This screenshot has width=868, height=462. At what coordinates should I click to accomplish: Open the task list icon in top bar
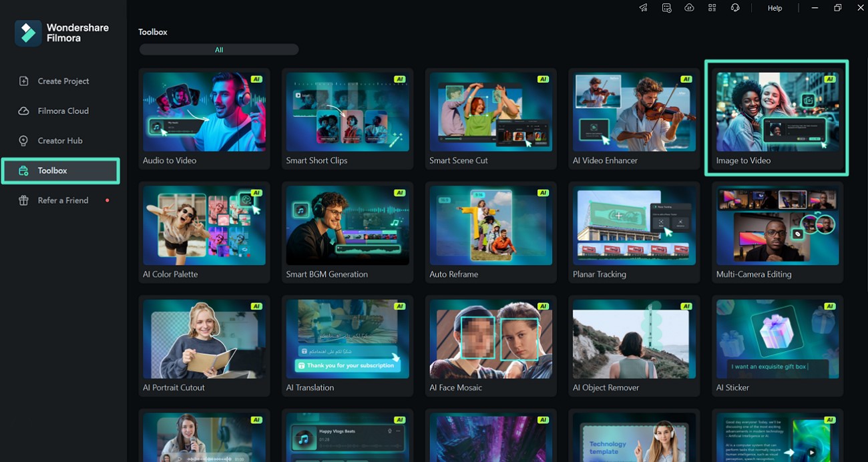click(x=666, y=8)
